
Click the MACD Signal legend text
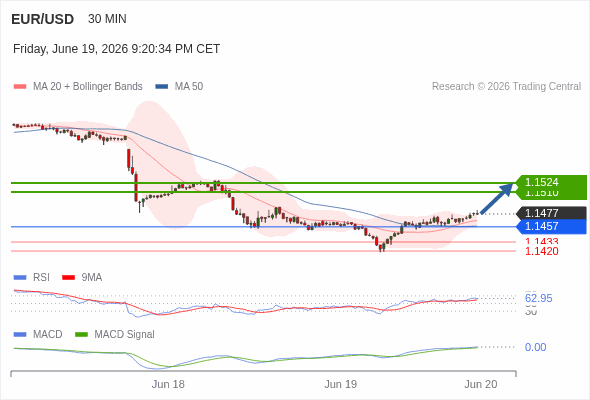125,335
